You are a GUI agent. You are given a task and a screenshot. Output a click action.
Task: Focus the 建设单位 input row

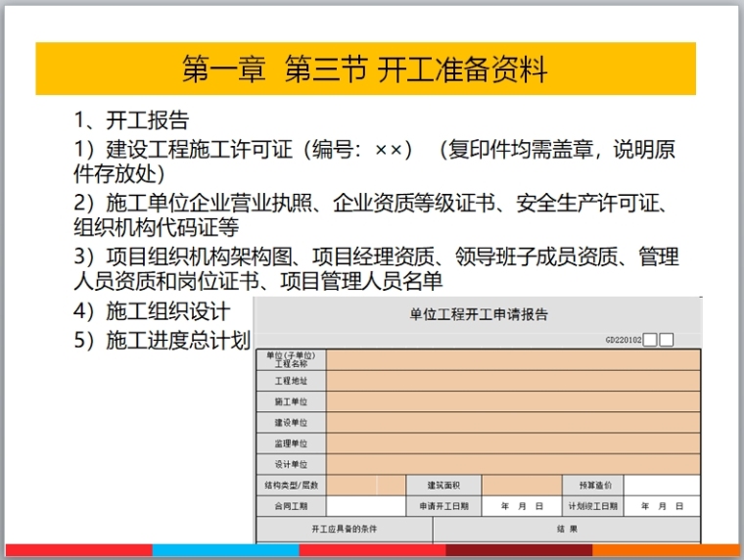(513, 422)
